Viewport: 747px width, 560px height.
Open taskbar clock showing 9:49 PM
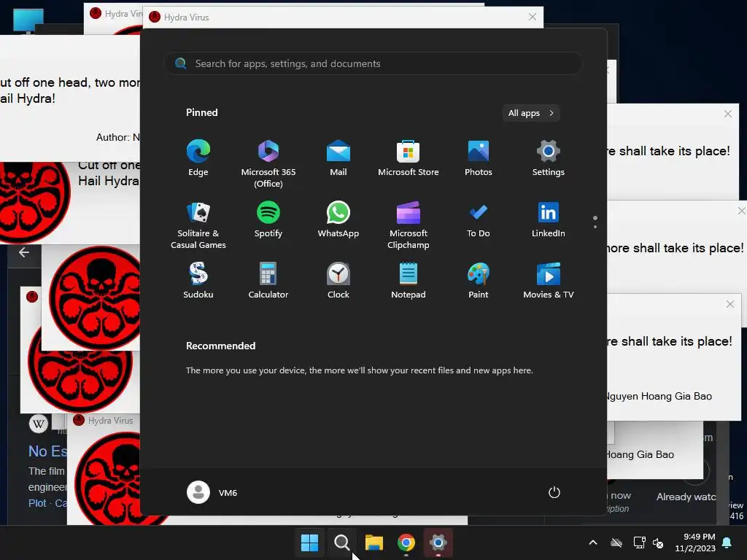click(695, 542)
